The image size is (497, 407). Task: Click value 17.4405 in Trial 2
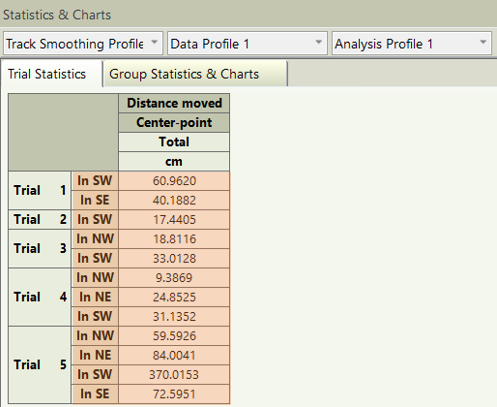pyautogui.click(x=174, y=220)
